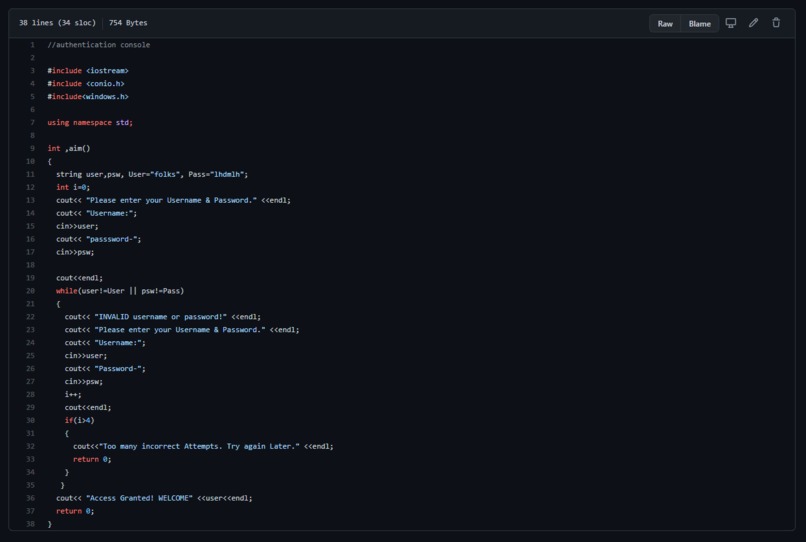Click the "Access Granted! WELCOME" line
Viewport: 806px width, 542px height.
point(154,498)
